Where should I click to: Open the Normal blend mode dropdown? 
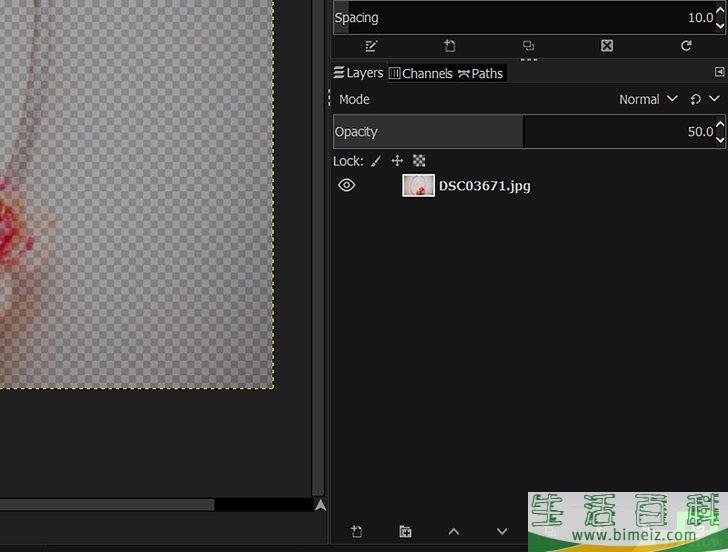coord(648,99)
